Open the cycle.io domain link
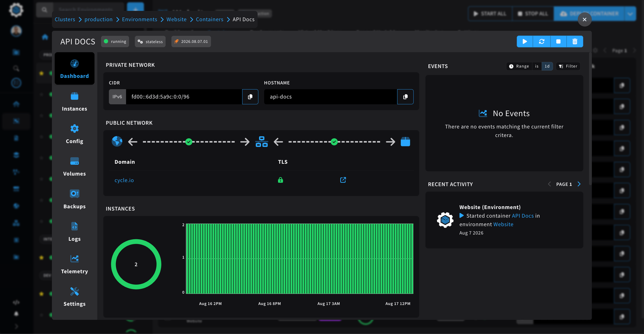This screenshot has height=334, width=644. pos(124,180)
